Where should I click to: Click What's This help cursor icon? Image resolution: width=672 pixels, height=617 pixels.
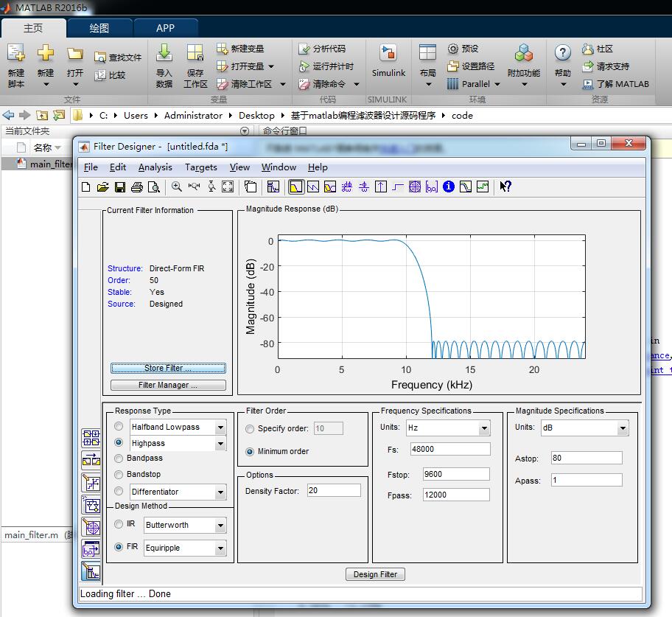(x=505, y=187)
